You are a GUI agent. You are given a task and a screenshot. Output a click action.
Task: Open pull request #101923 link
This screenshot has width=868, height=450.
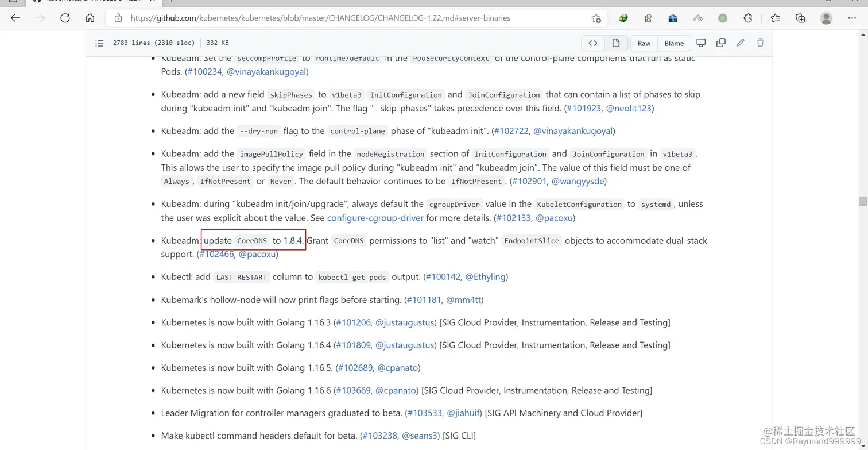click(584, 108)
